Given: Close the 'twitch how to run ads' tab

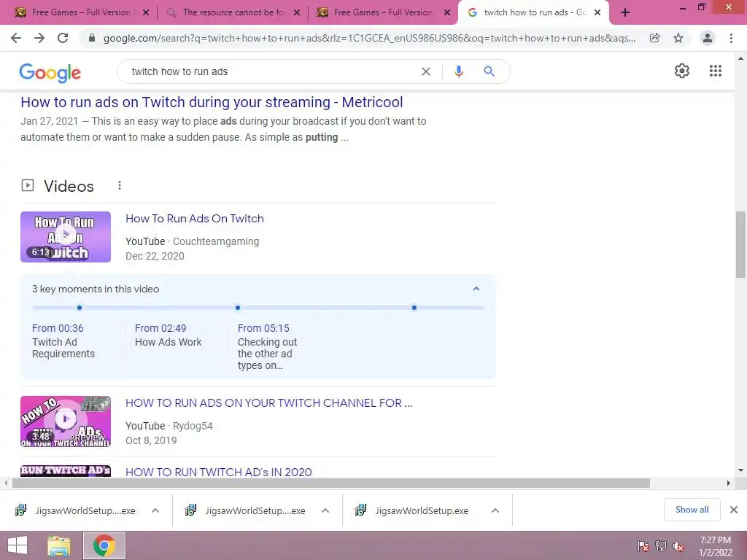Looking at the screenshot, I should 597,12.
